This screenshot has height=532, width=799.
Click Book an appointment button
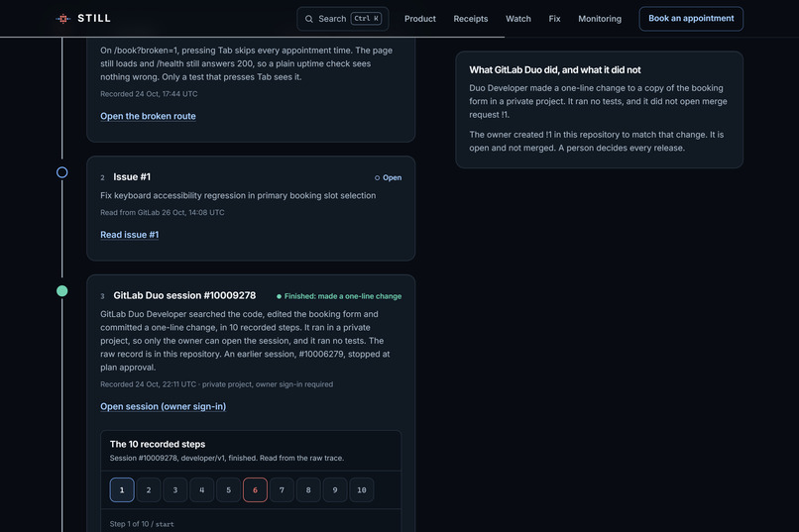pyautogui.click(x=691, y=19)
